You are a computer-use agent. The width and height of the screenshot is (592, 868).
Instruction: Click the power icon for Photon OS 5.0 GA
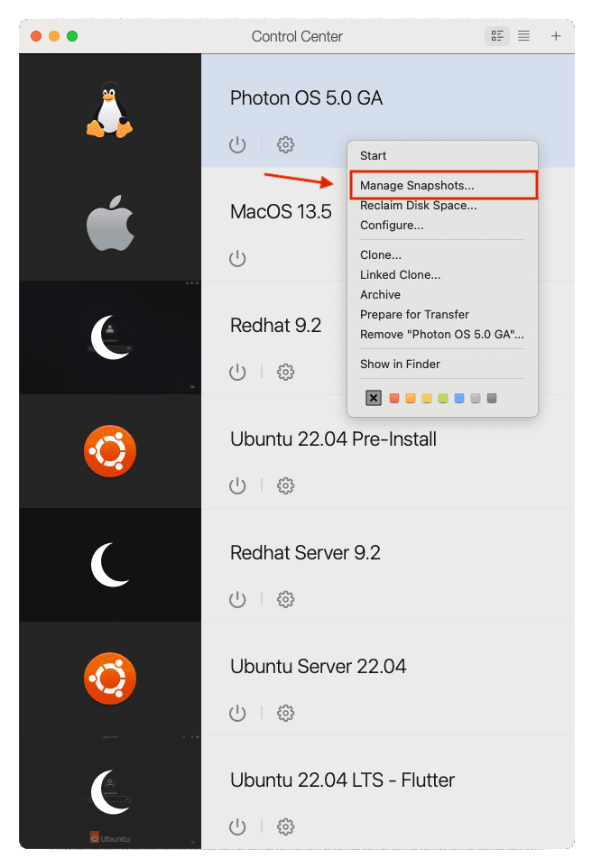coord(237,145)
